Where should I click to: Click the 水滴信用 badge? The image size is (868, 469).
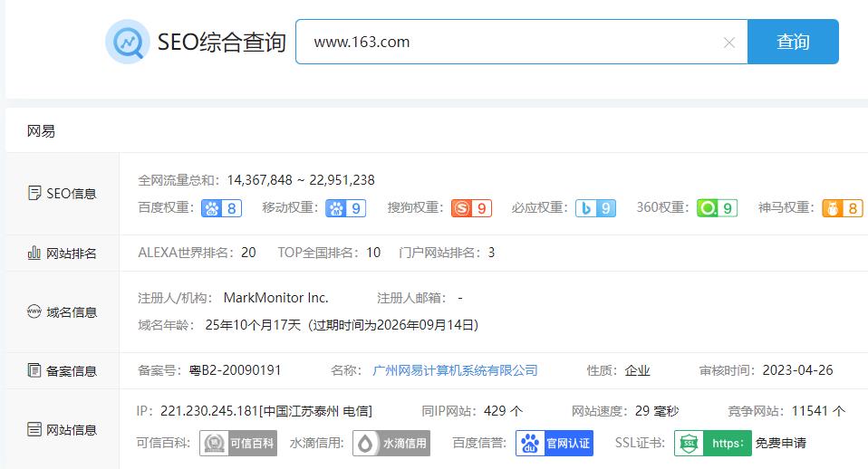[x=391, y=443]
